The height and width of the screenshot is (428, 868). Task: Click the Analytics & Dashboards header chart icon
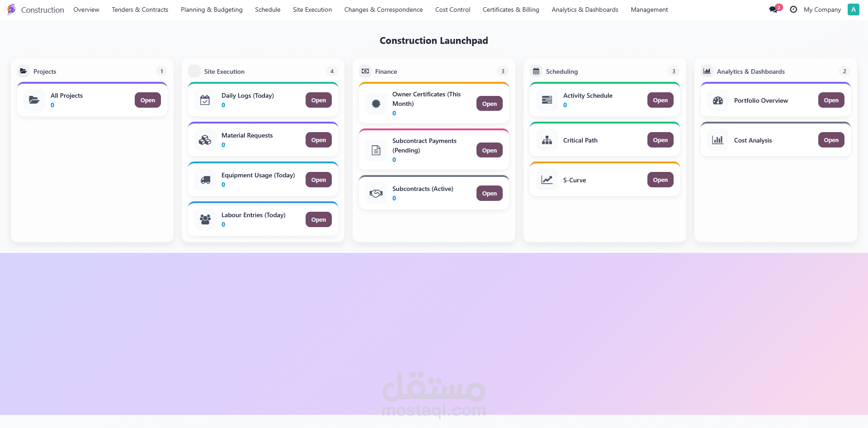click(x=707, y=71)
